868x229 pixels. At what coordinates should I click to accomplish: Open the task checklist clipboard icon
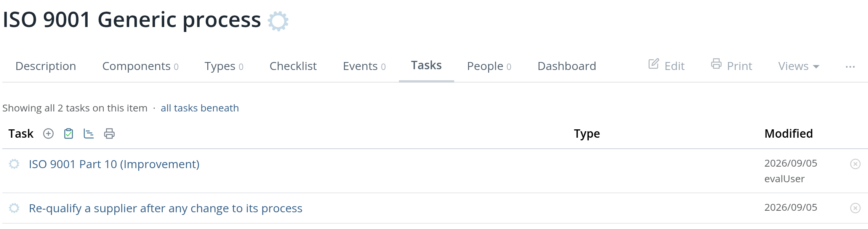click(69, 134)
